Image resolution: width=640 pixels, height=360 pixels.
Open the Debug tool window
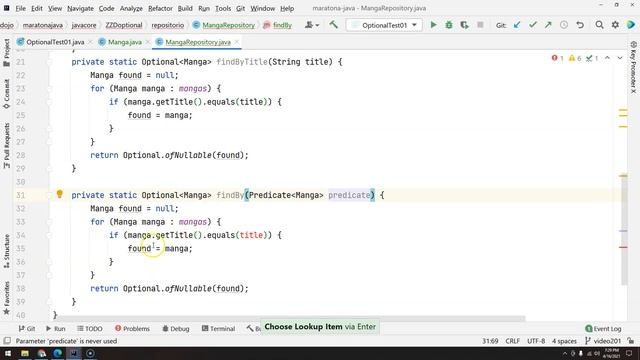(x=176, y=328)
